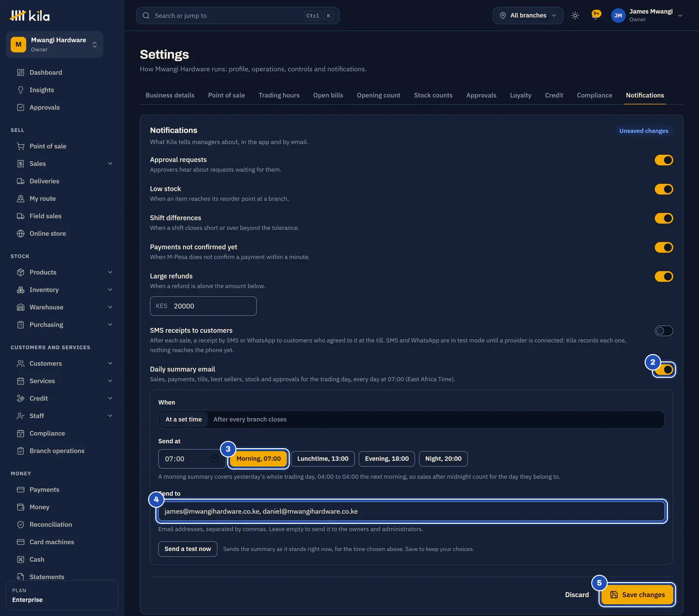Disable Large refunds toggle
The width and height of the screenshot is (699, 616).
[x=664, y=276]
